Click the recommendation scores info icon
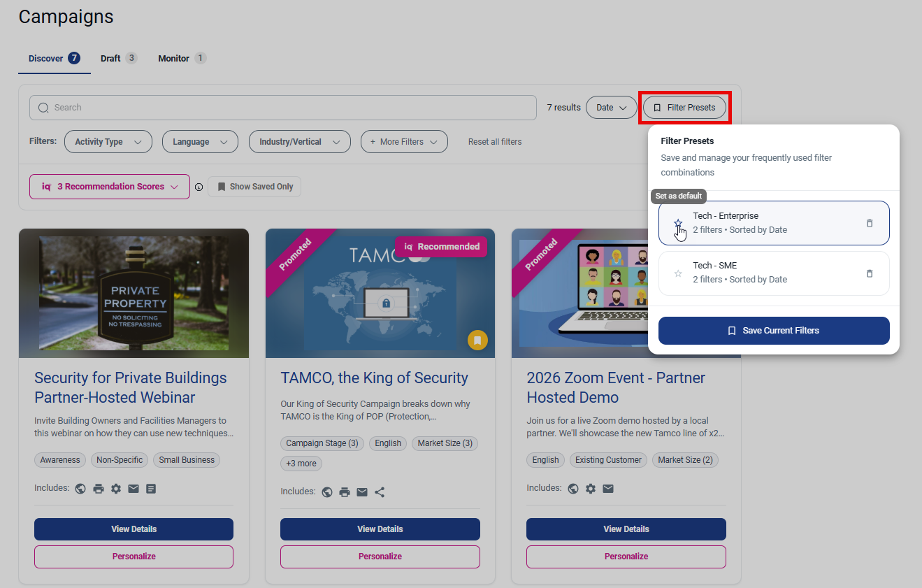 tap(199, 187)
